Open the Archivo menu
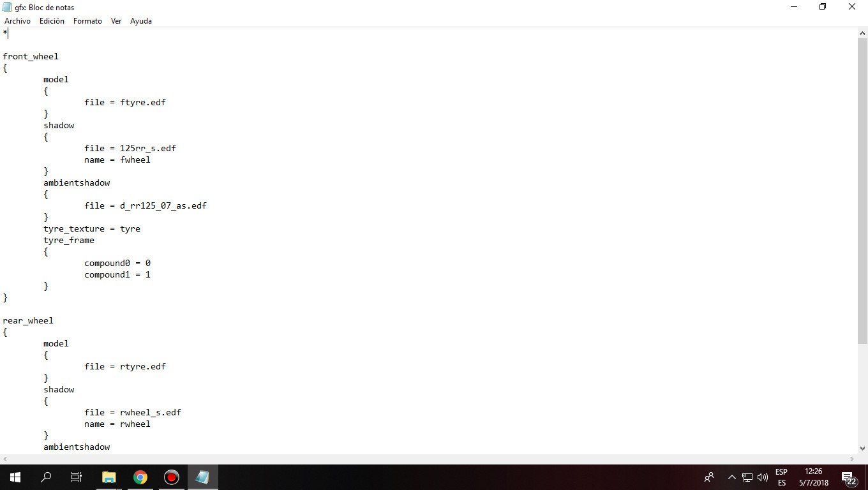The image size is (868, 490). pos(17,21)
